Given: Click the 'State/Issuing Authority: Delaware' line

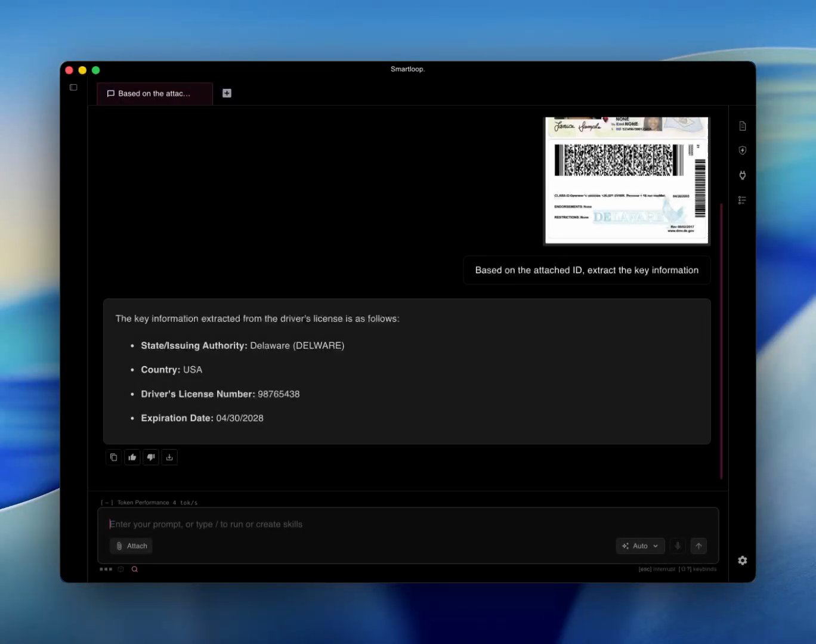Looking at the screenshot, I should click(242, 346).
